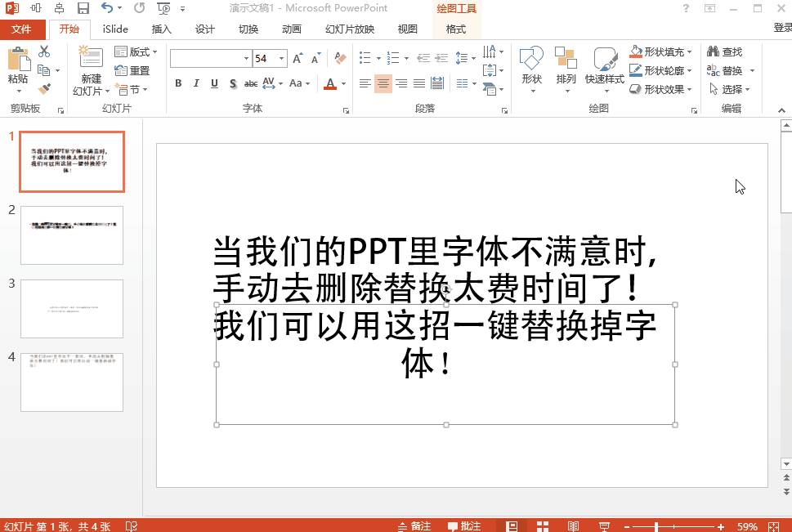Viewport: 792px width, 532px height.
Task: Open the font size dropdown
Action: [282, 59]
